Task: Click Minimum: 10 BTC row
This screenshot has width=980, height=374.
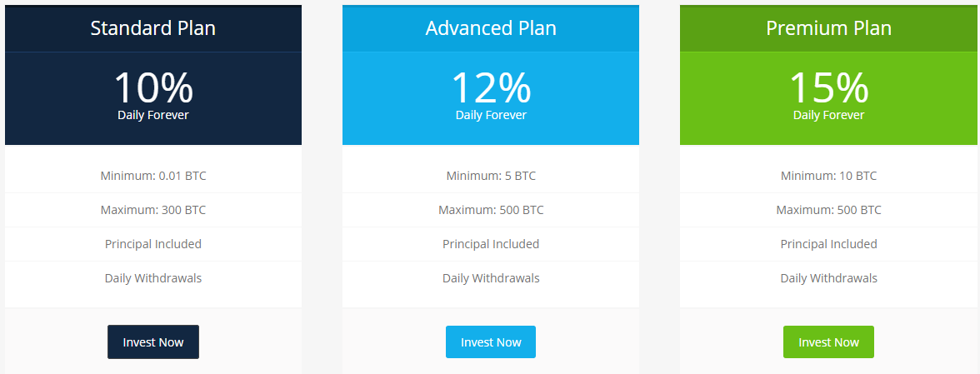Action: click(828, 176)
